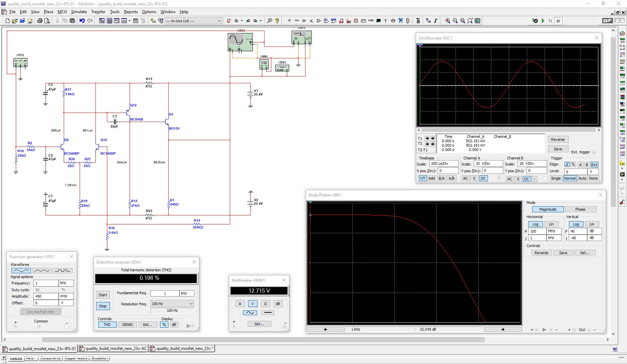Toggle THD mode in Distortion analyzer

pyautogui.click(x=107, y=325)
